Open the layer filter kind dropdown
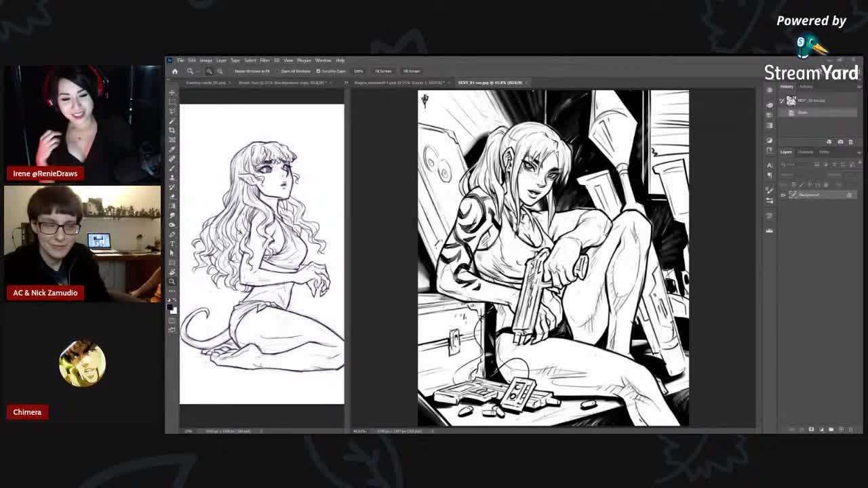The height and width of the screenshot is (488, 868). (x=795, y=164)
